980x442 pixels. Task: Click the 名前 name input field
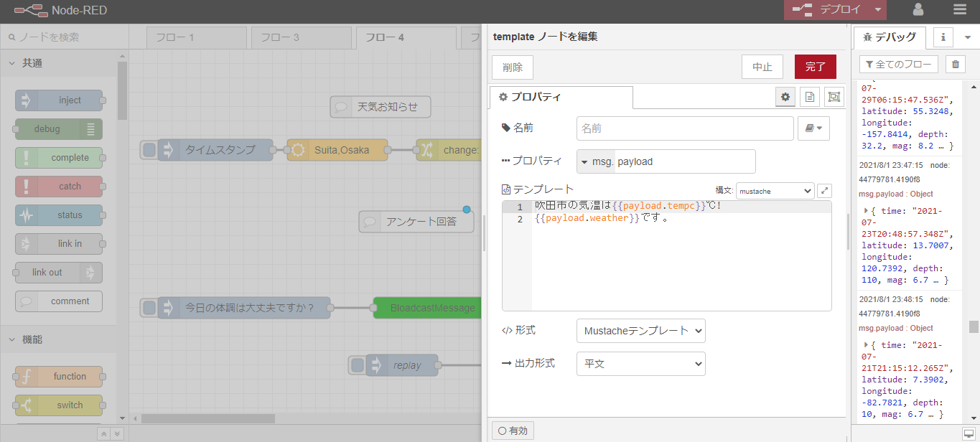(685, 128)
